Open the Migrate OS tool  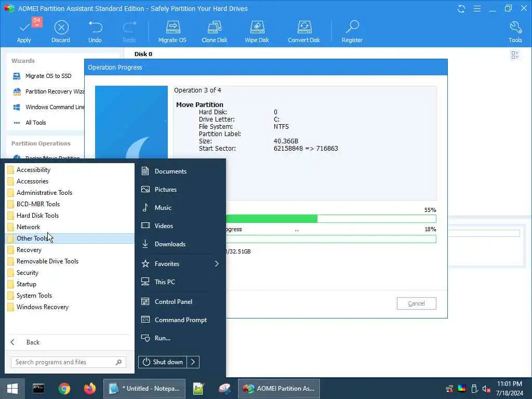tap(172, 31)
